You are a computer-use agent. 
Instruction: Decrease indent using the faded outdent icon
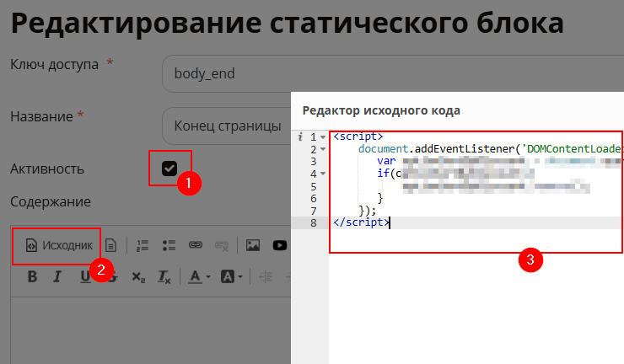tap(266, 277)
